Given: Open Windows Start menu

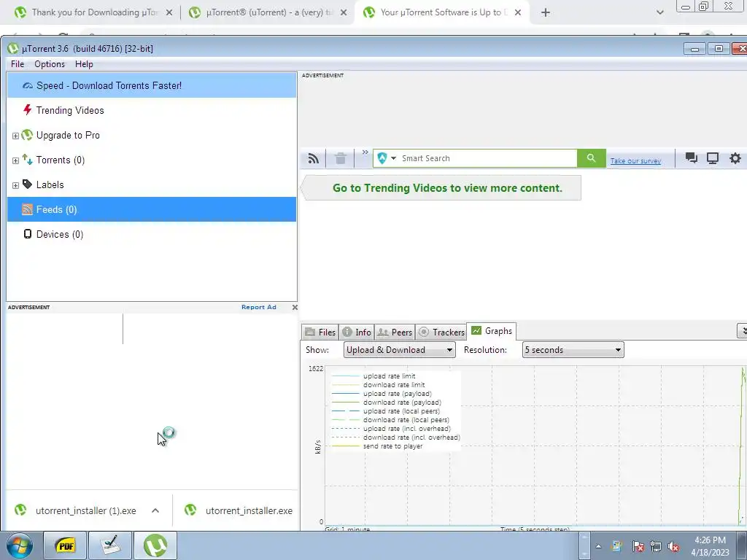Looking at the screenshot, I should tap(19, 545).
